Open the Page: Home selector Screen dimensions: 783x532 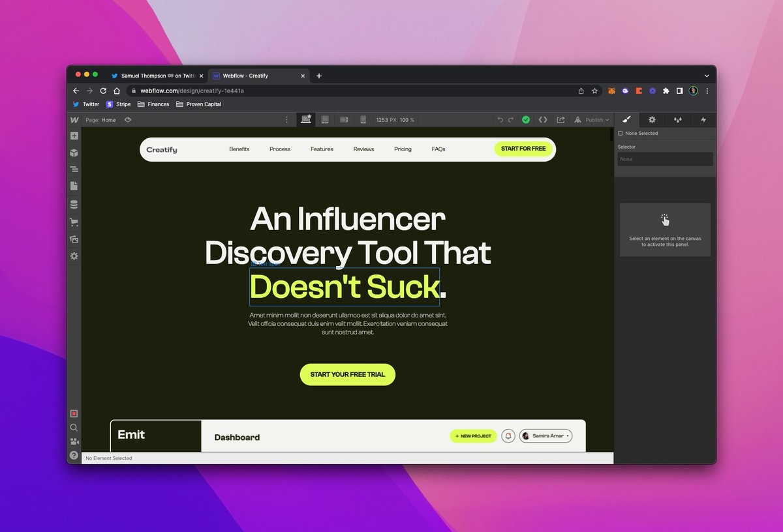pos(100,120)
